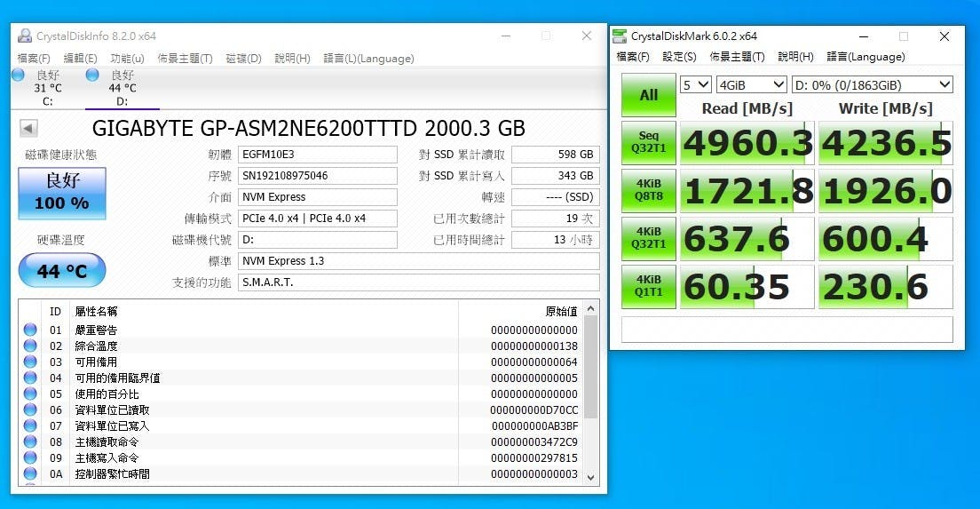The width and height of the screenshot is (980, 509).
Task: Open the 檔案(F) menu in CrystalDiskInfo
Action: coord(34,58)
